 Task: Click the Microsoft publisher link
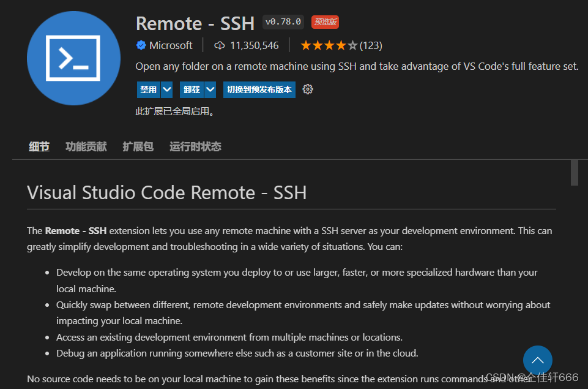[171, 45]
